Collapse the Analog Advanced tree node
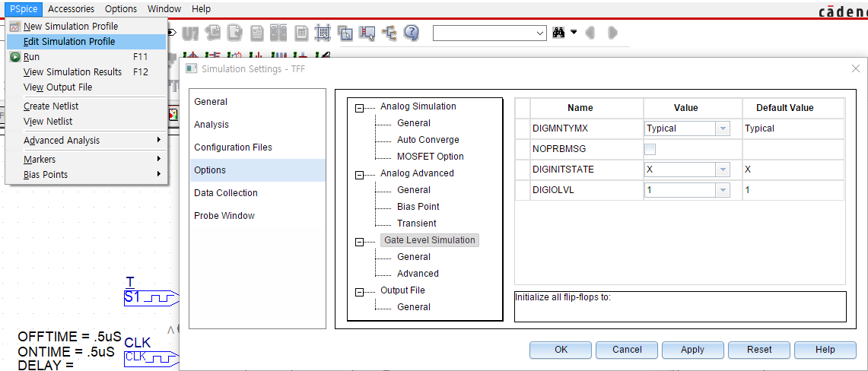This screenshot has width=868, height=371. (x=359, y=175)
